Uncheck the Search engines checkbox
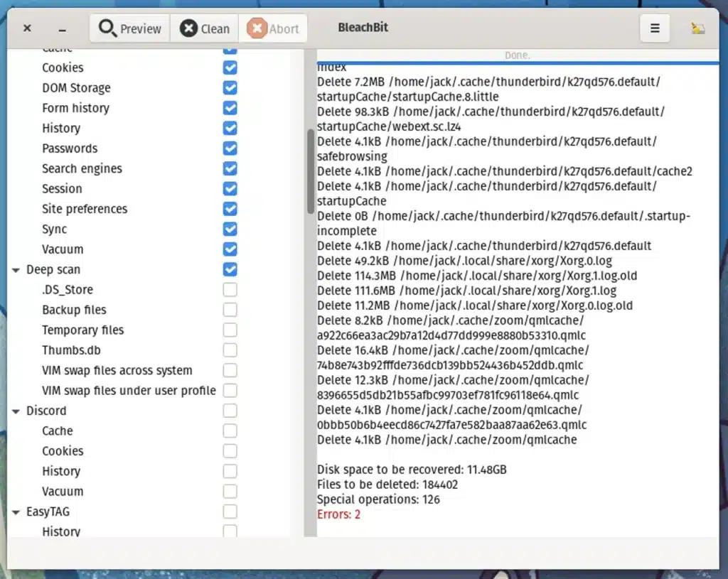 (230, 168)
